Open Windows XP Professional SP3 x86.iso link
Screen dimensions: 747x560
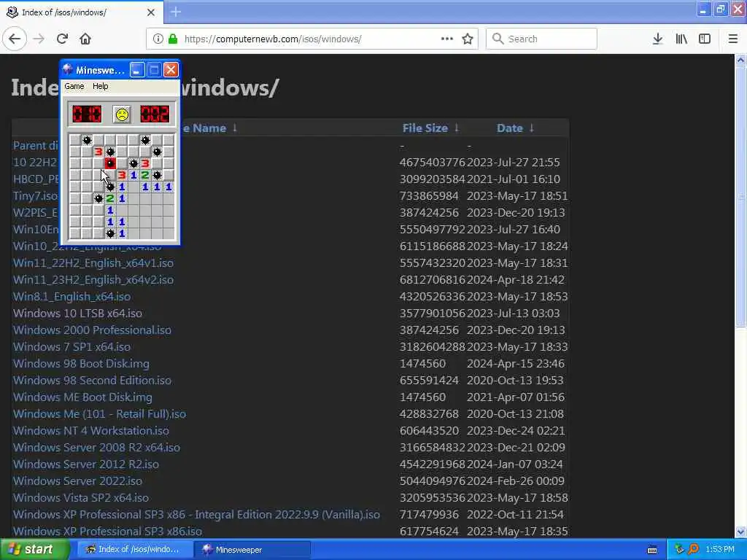point(108,531)
